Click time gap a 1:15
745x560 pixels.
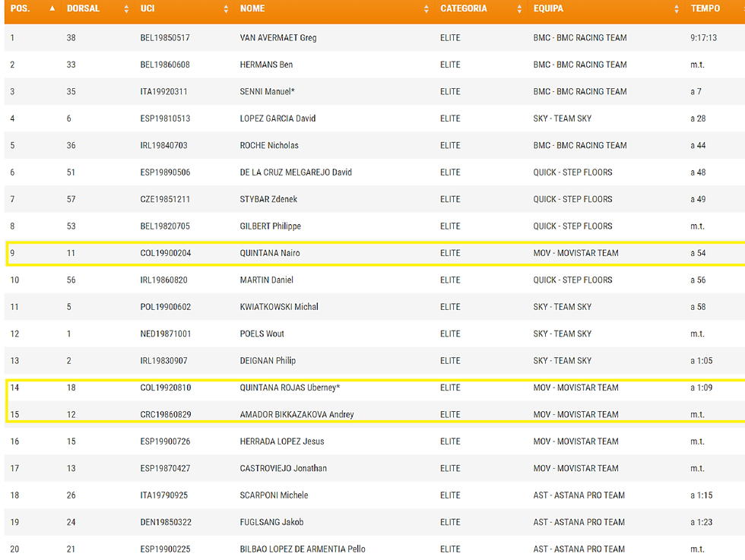701,495
